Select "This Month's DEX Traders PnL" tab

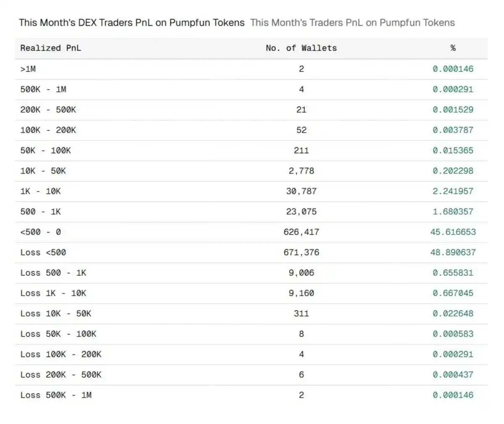coord(132,23)
